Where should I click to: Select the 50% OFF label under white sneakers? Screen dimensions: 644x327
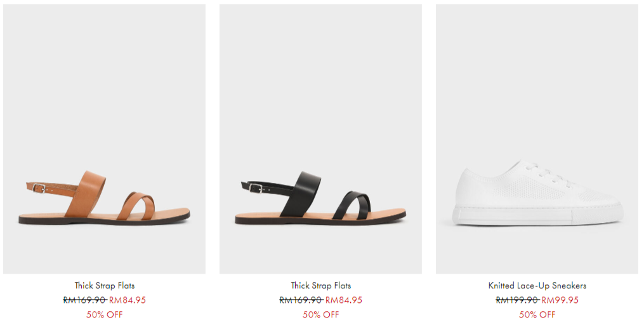coord(537,315)
